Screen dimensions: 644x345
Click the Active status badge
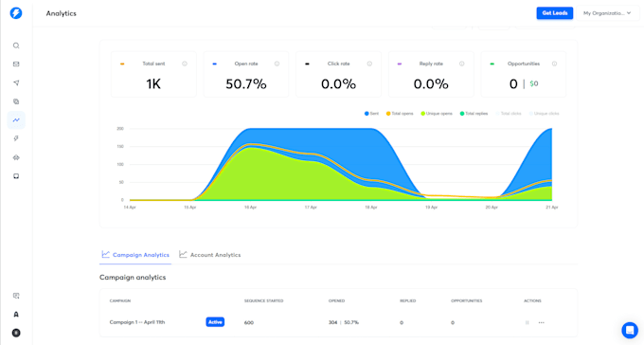click(215, 322)
